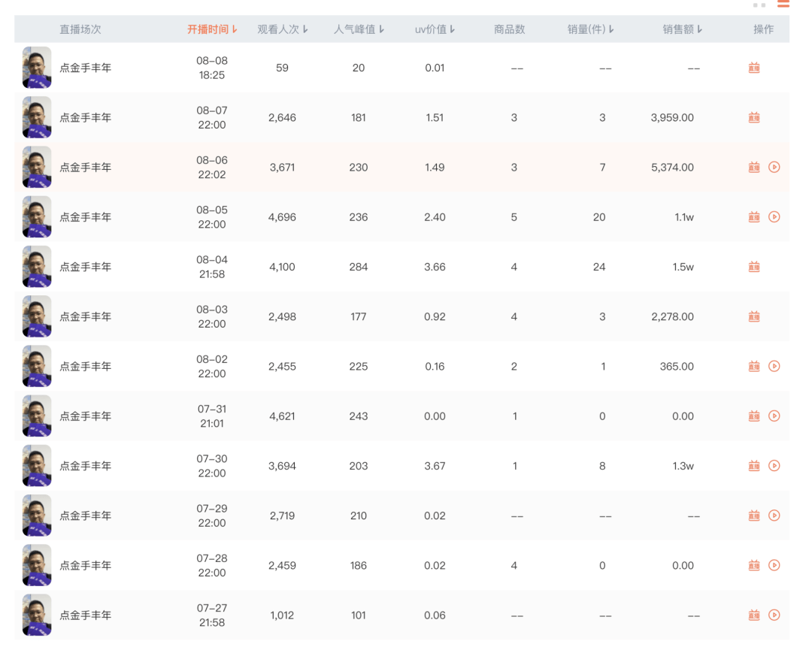Play the replay of the 08-05 broadcast
Viewport: 812px width, 647px height.
[x=774, y=217]
